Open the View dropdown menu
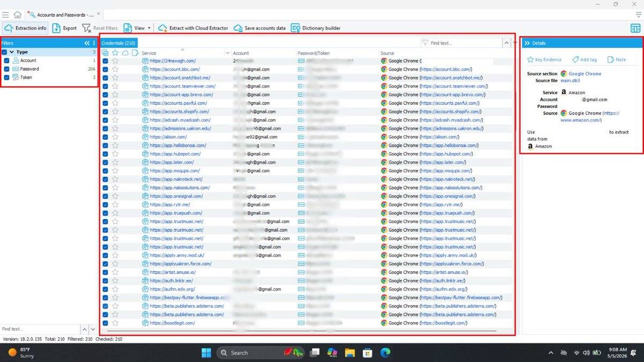644x362 pixels. coord(137,28)
